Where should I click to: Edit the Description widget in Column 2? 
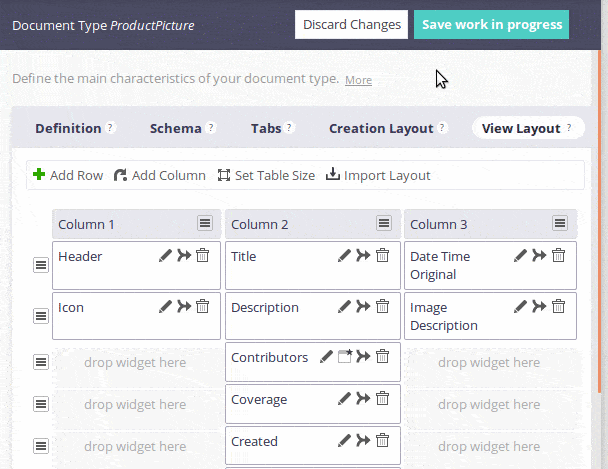coord(344,306)
